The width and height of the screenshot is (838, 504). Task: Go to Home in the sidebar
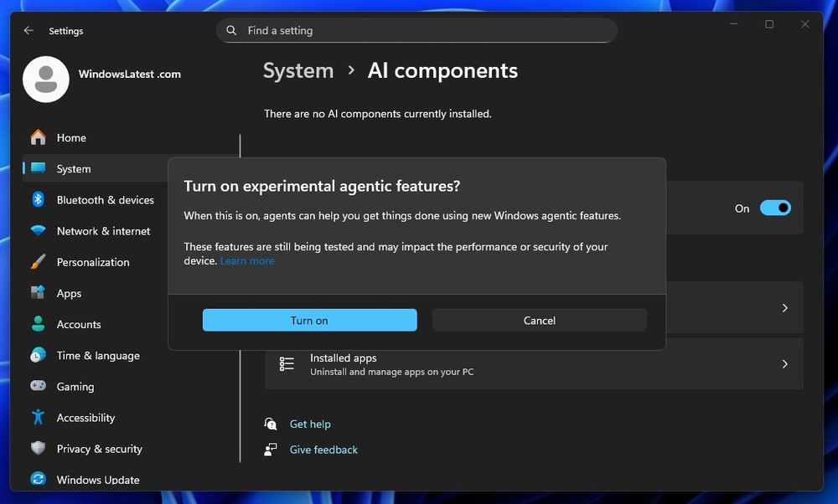[71, 137]
